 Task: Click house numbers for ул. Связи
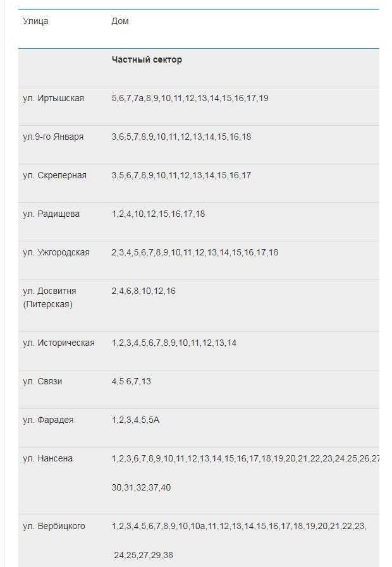coord(131,381)
